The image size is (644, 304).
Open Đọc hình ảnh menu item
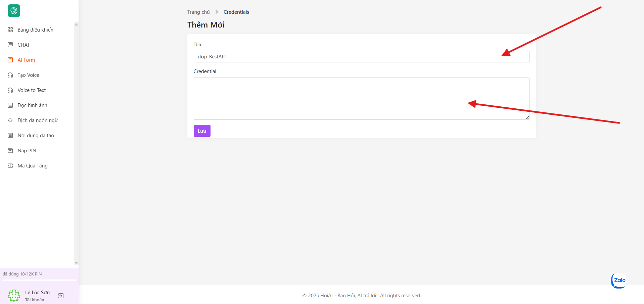32,105
